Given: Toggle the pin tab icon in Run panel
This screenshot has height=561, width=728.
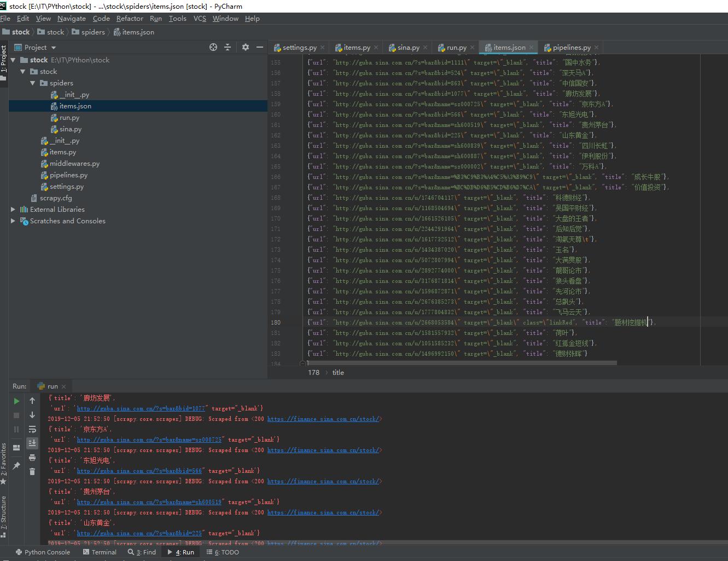Looking at the screenshot, I should coord(16,466).
